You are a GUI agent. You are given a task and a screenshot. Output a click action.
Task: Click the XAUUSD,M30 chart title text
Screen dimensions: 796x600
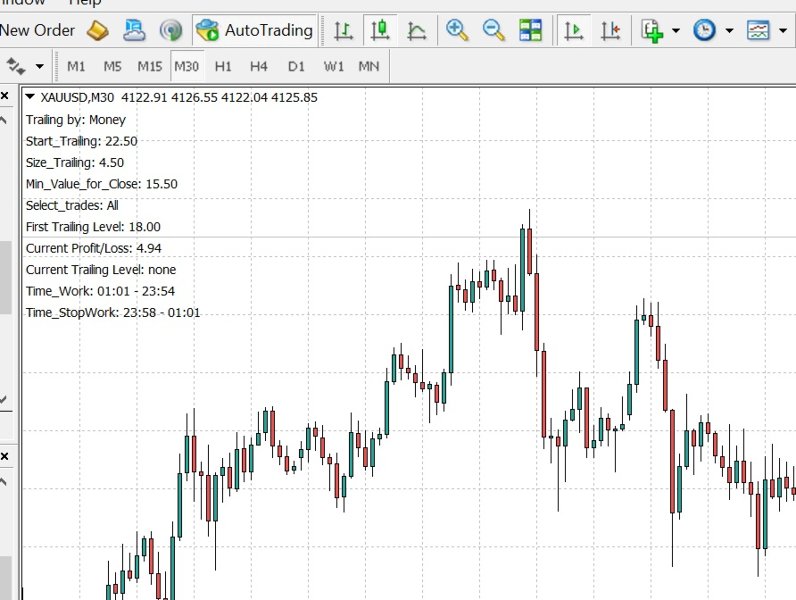pyautogui.click(x=77, y=97)
